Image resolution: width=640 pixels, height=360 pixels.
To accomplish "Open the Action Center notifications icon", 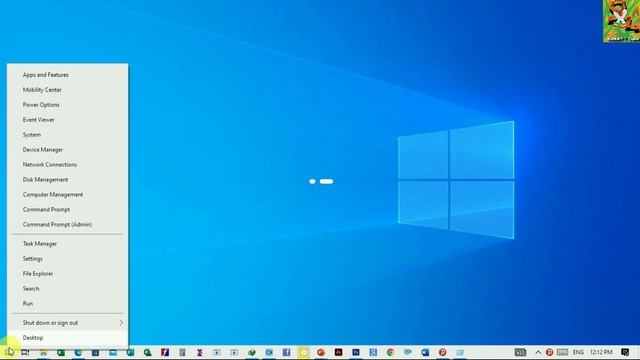I will [625, 352].
